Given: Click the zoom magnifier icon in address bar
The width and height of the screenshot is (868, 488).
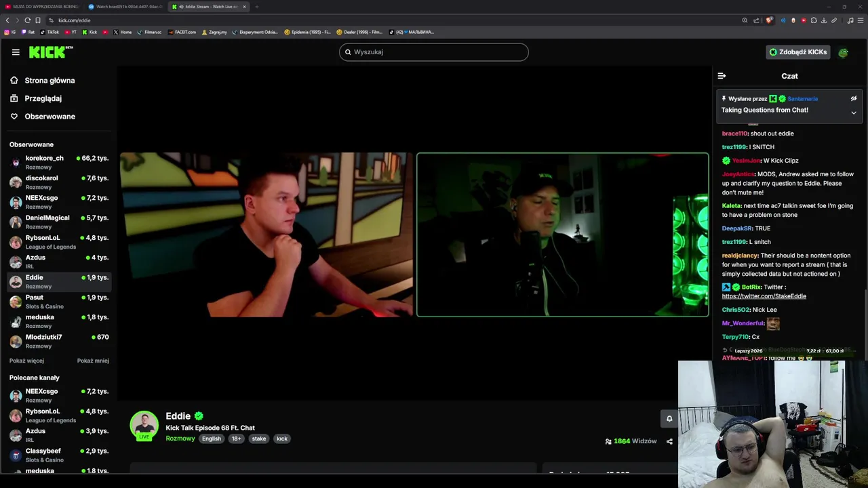Looking at the screenshot, I should coord(745,20).
